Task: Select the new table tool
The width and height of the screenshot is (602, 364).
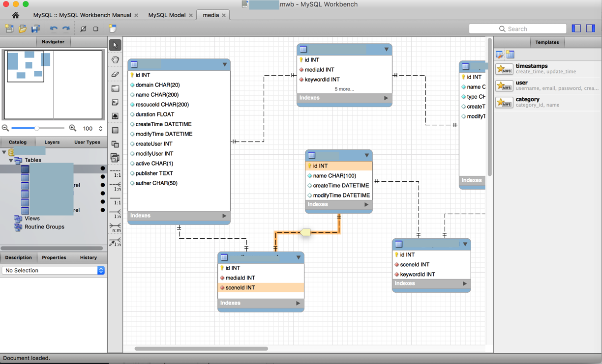Action: (115, 130)
